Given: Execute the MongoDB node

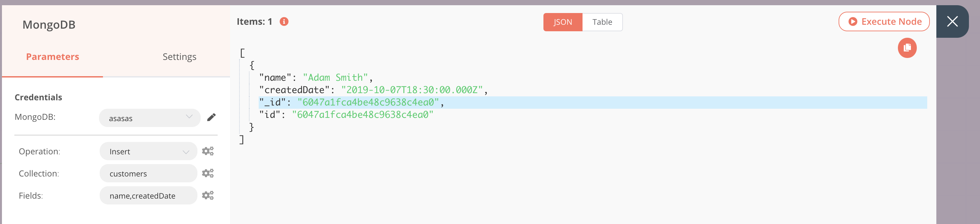Looking at the screenshot, I should click(x=883, y=22).
